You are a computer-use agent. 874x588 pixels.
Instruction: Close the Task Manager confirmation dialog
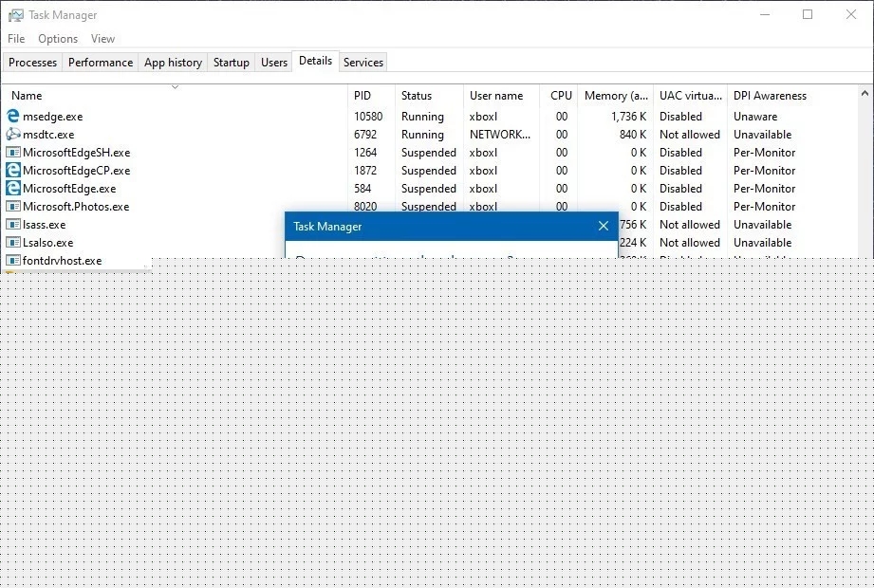[604, 226]
